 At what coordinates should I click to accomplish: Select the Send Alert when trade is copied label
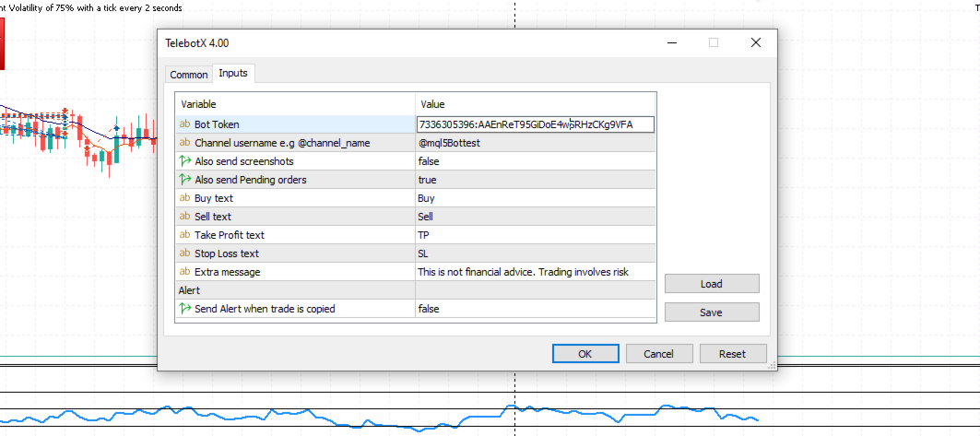click(x=265, y=309)
